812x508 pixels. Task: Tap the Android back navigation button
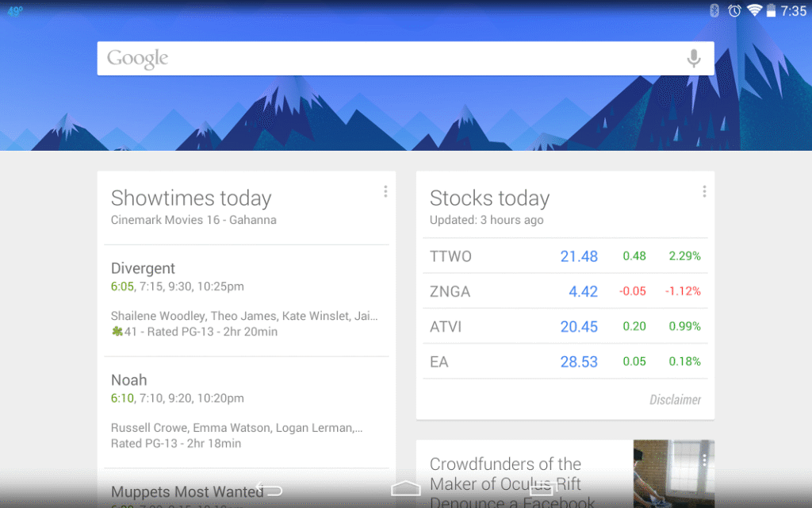point(270,490)
